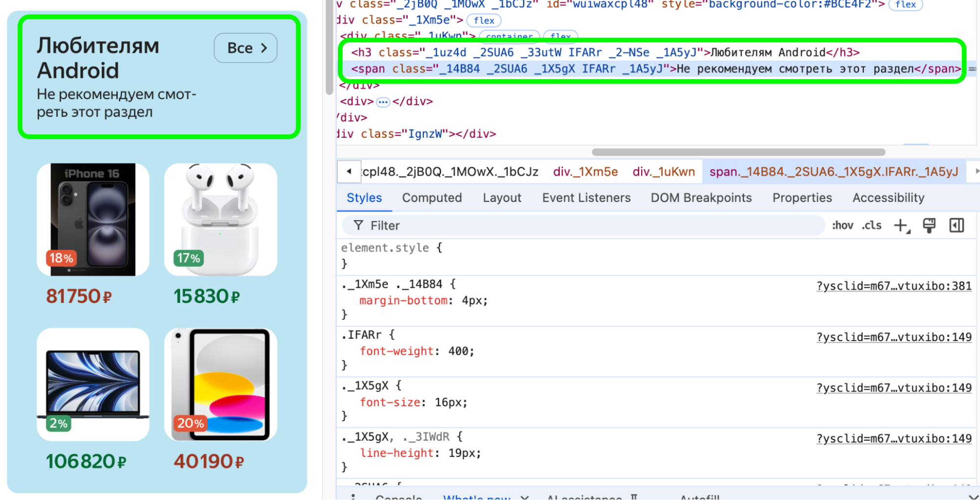The image size is (980, 500).
Task: Open the AirPods product thumbnail
Action: tap(221, 220)
